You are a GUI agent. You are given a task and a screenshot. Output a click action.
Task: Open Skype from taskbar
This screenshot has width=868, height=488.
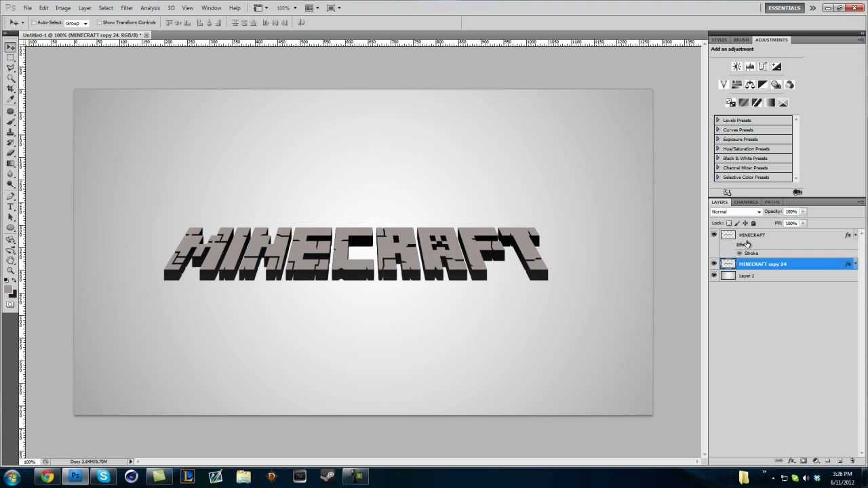tap(103, 477)
